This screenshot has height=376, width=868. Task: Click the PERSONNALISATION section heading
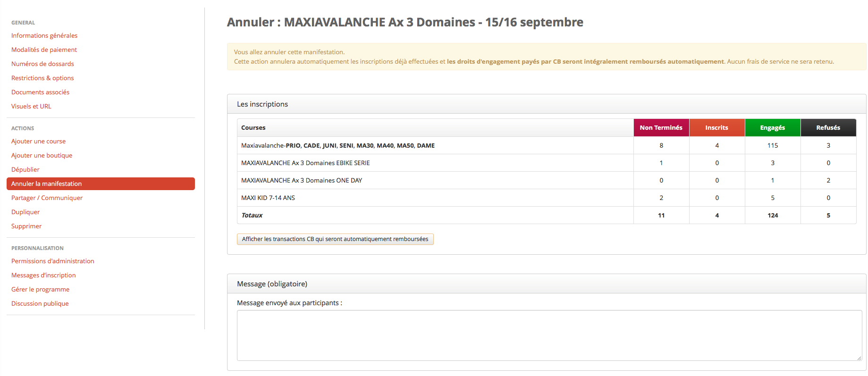coord(37,248)
